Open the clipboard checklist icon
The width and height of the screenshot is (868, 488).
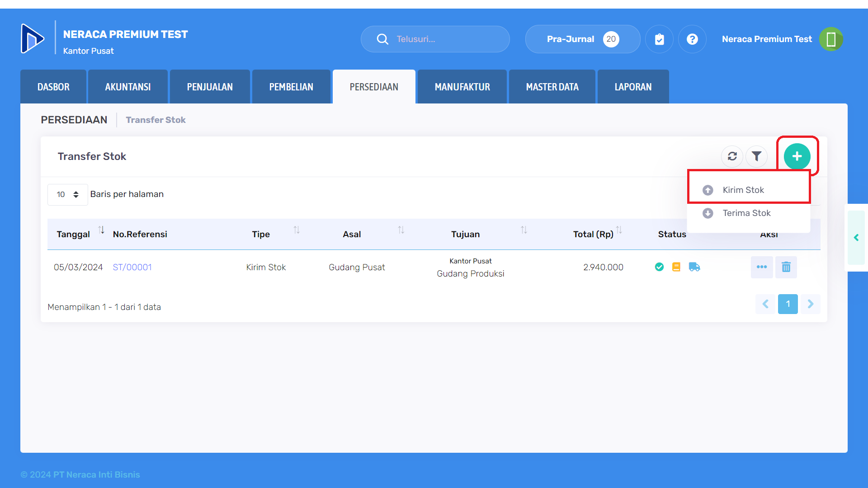[x=660, y=39]
